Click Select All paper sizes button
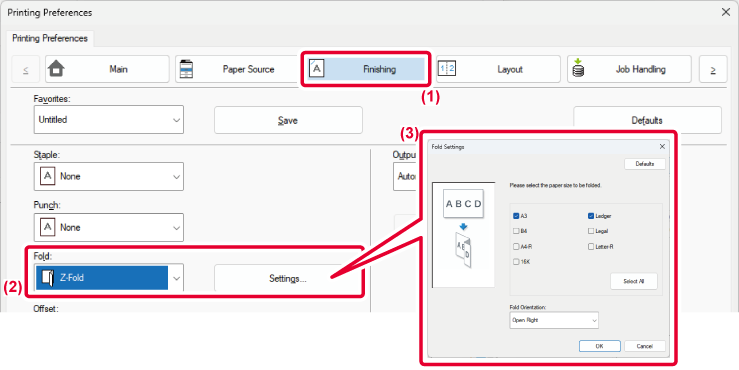This screenshot has height=370, width=739. (633, 281)
